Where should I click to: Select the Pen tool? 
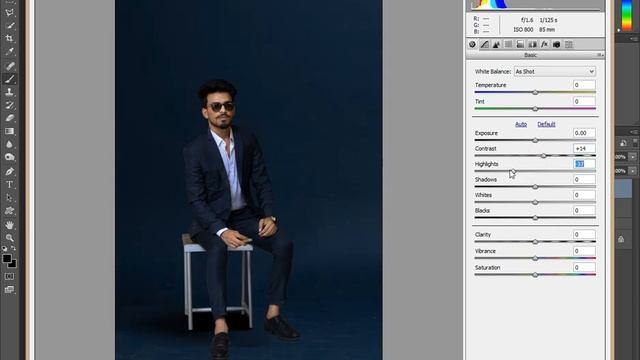(x=9, y=171)
